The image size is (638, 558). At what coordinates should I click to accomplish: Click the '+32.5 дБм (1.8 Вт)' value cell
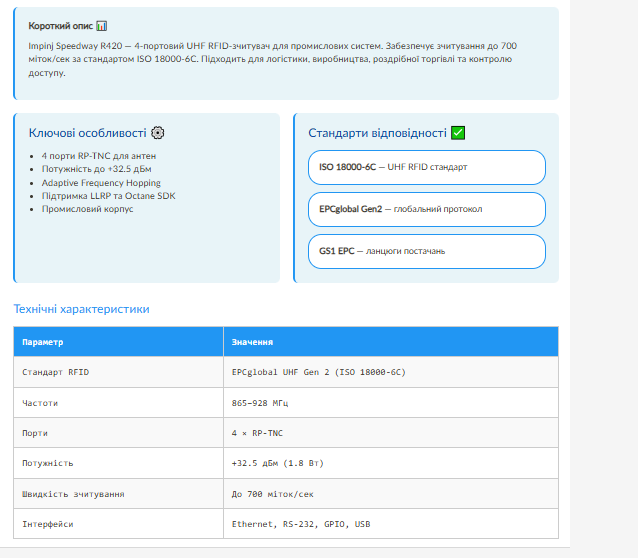pyautogui.click(x=391, y=463)
